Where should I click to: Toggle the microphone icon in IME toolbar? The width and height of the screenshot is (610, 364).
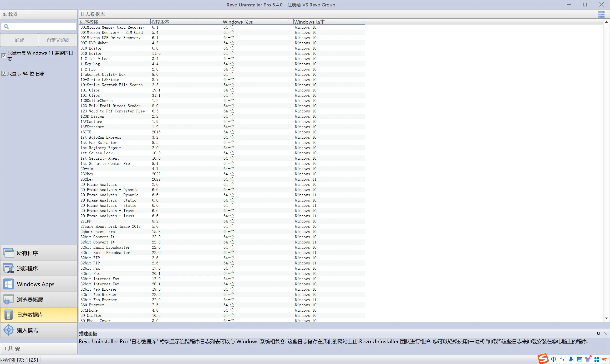coord(571,359)
